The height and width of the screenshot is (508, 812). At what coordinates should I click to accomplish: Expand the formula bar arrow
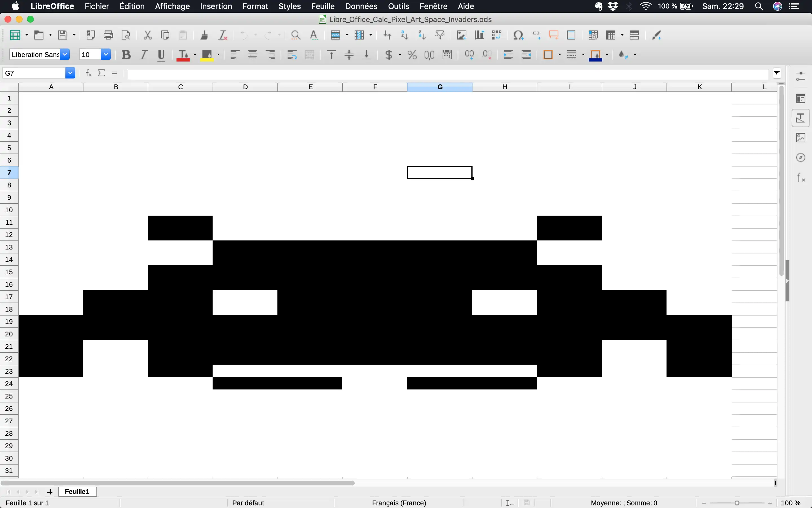pyautogui.click(x=777, y=73)
